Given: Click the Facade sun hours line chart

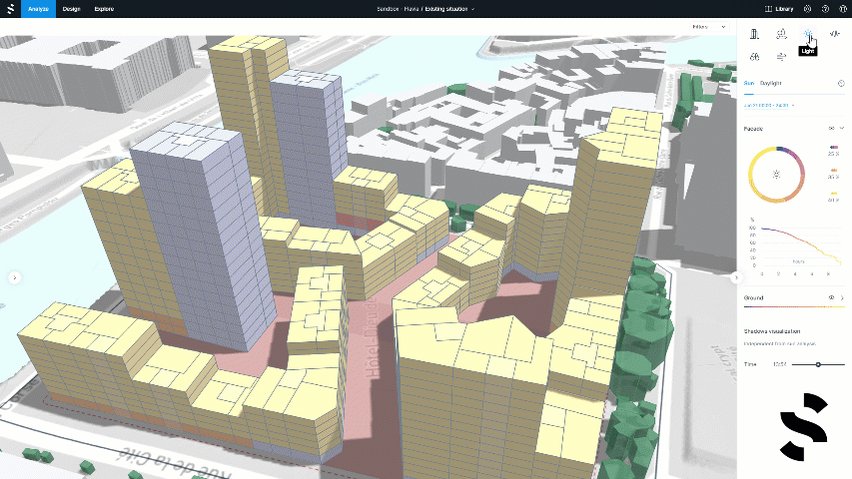Looking at the screenshot, I should [x=797, y=247].
